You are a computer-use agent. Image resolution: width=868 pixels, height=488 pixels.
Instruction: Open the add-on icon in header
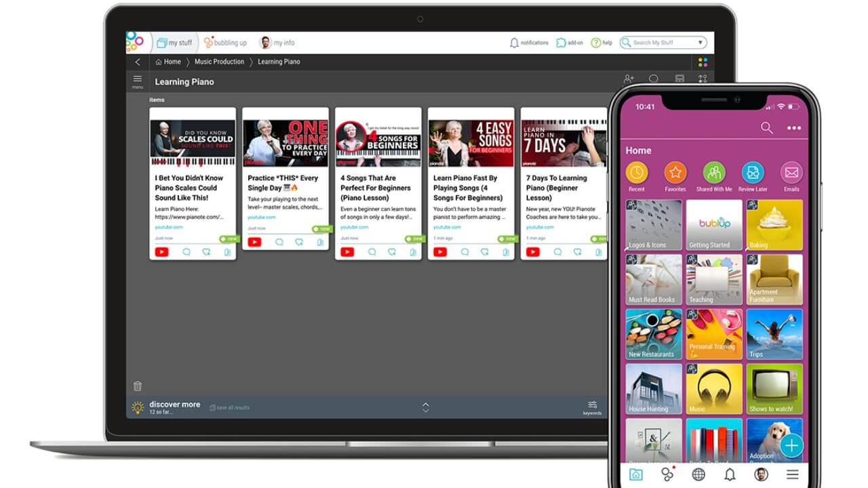coord(561,43)
